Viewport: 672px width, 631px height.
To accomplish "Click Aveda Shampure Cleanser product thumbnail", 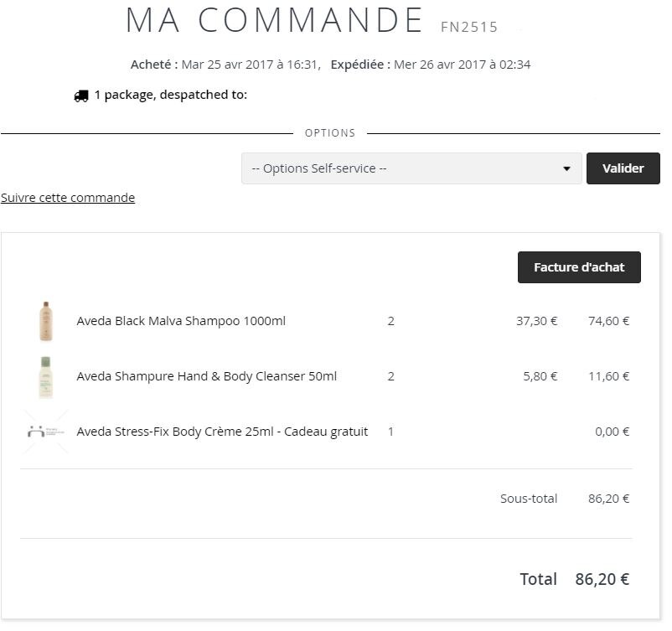I will click(46, 377).
